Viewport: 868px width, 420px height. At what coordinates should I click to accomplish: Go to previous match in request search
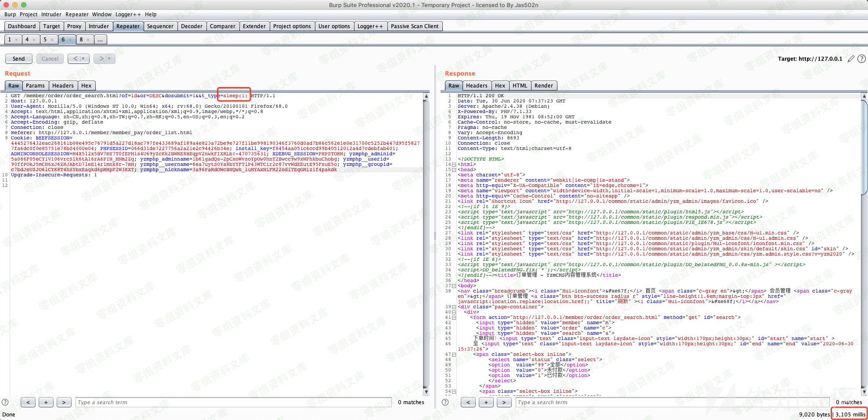tap(28, 402)
